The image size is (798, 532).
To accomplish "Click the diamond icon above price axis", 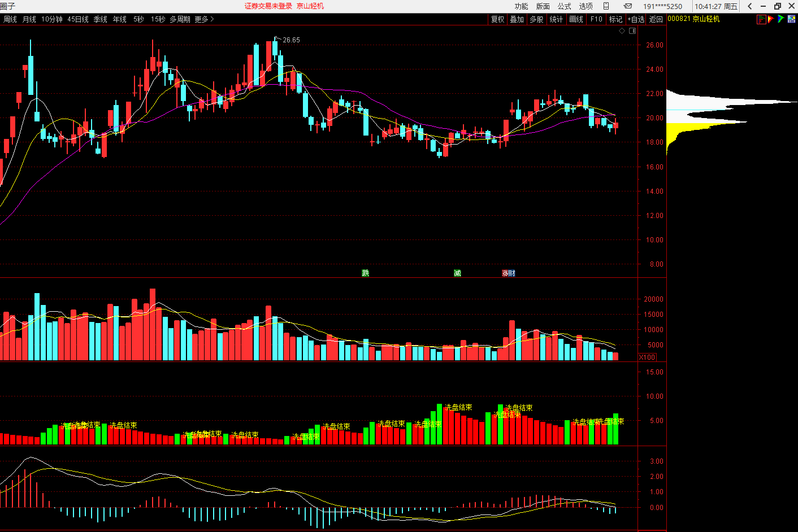I will click(x=622, y=31).
